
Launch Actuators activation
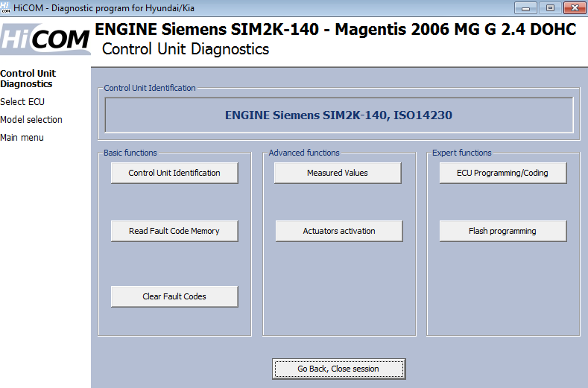pyautogui.click(x=339, y=231)
